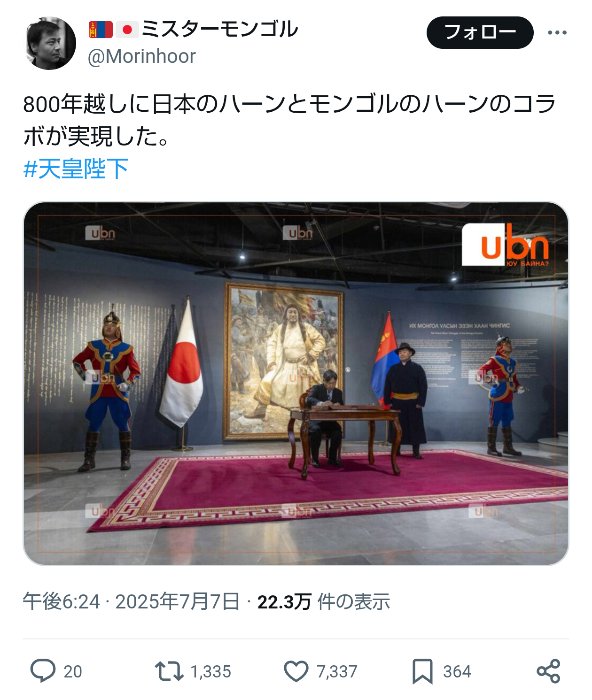Click the @Morinhoor handle
Screen dimensions: 592x700
click(141, 57)
